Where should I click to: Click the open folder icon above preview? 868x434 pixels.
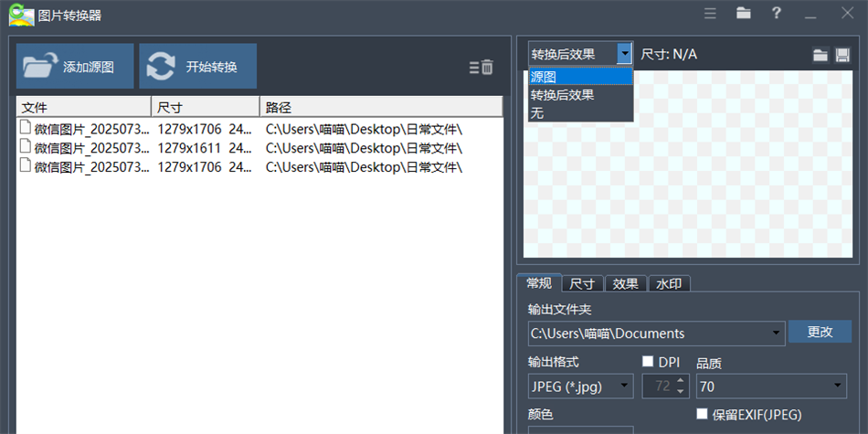pos(821,55)
